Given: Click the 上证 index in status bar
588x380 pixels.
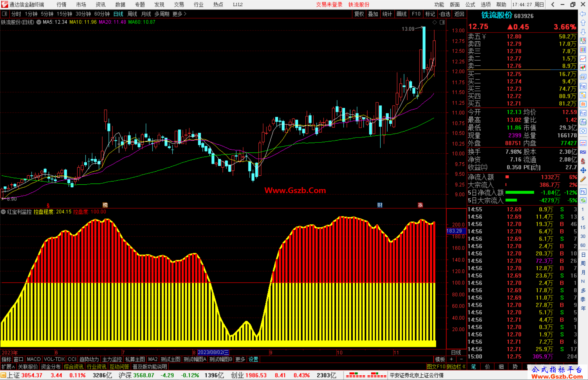Looking at the screenshot, I should tap(13, 375).
